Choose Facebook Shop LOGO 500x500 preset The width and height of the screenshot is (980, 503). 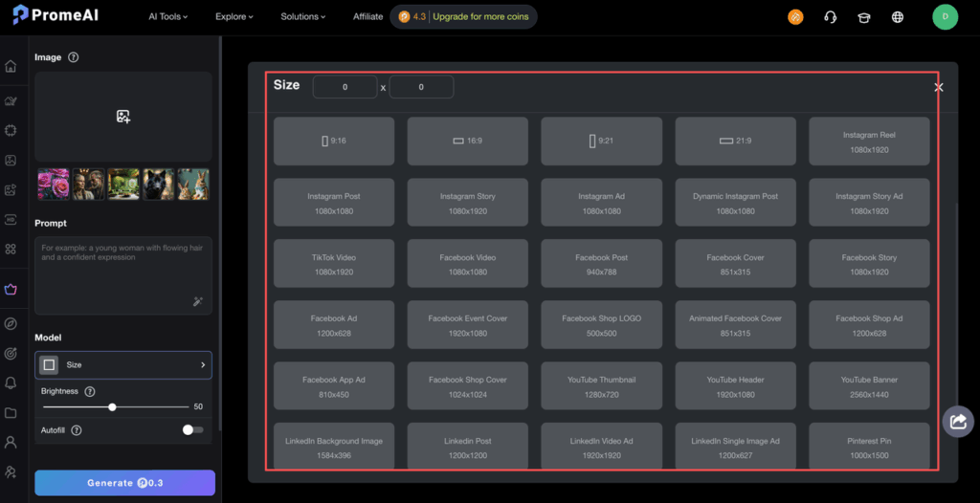click(601, 325)
